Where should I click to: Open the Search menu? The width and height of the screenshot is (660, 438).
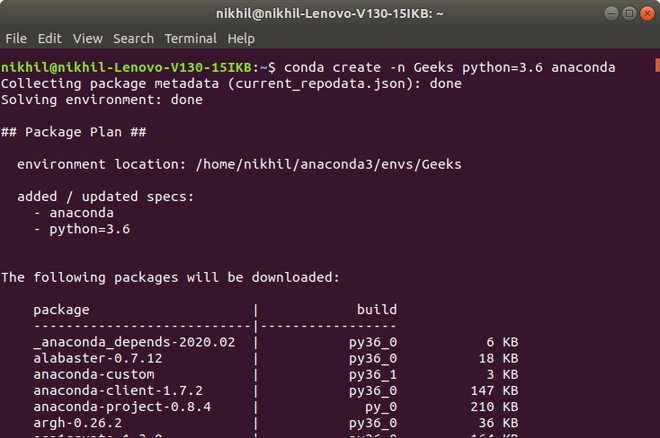(133, 39)
